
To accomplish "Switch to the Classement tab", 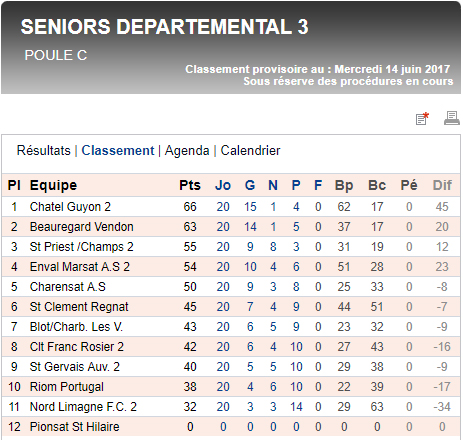I will click(x=118, y=151).
